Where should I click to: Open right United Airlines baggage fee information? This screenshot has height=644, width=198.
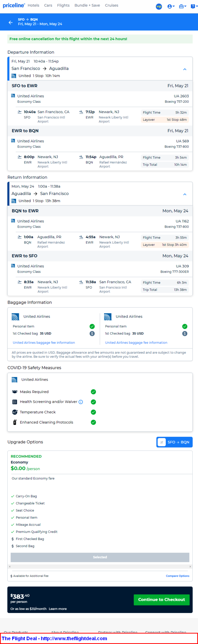coord(136,343)
